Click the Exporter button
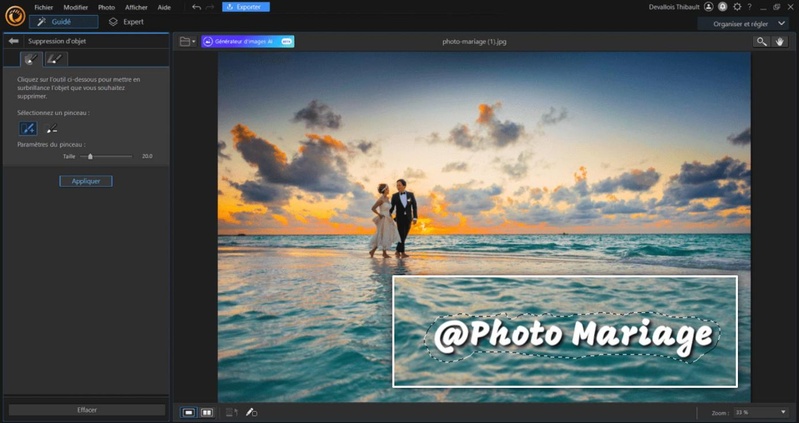 [x=246, y=7]
